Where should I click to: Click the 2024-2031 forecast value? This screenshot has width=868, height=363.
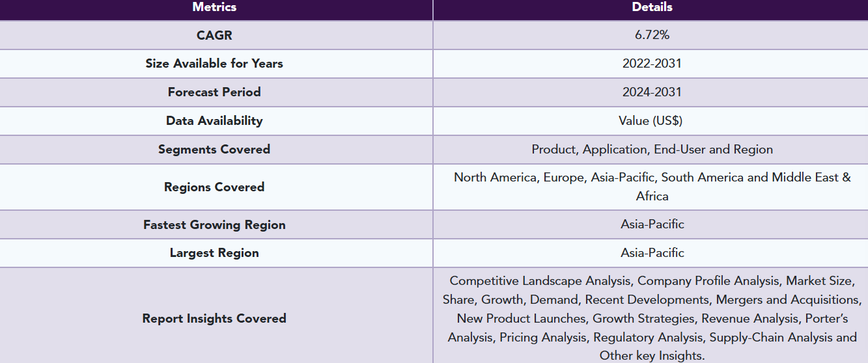(652, 92)
